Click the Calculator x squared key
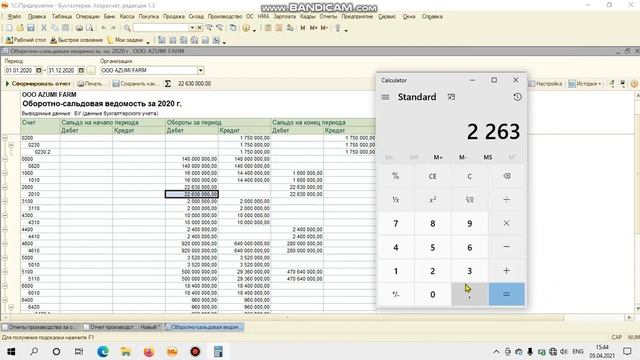Screen dimensions: 640x360 (x=433, y=200)
